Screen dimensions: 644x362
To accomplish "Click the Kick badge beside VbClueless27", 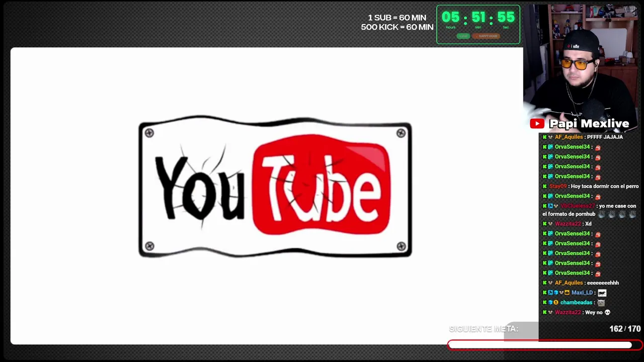I will point(545,206).
